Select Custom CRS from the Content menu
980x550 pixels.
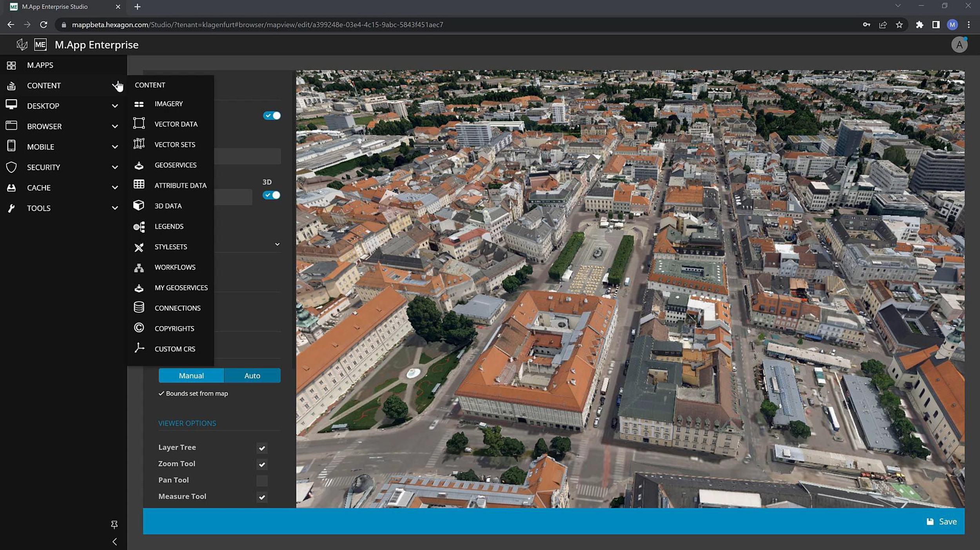[174, 349]
